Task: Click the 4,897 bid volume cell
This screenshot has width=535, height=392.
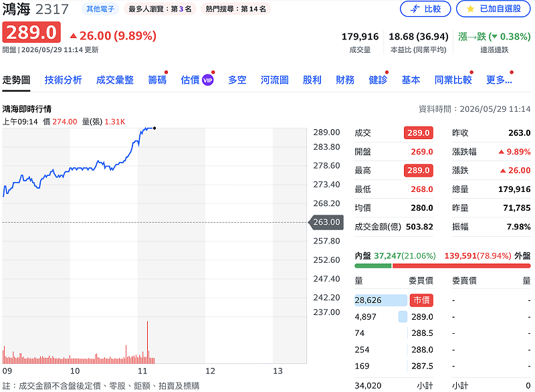Action: [x=365, y=317]
